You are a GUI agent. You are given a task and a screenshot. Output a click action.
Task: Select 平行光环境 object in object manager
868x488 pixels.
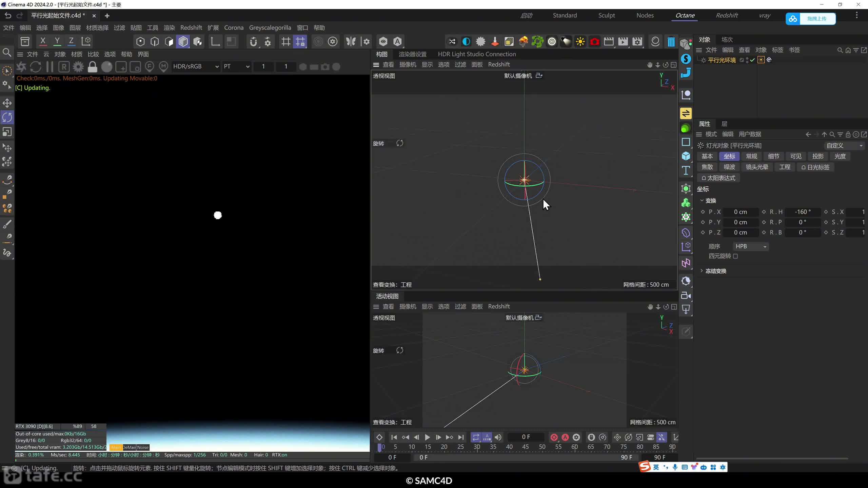[722, 60]
